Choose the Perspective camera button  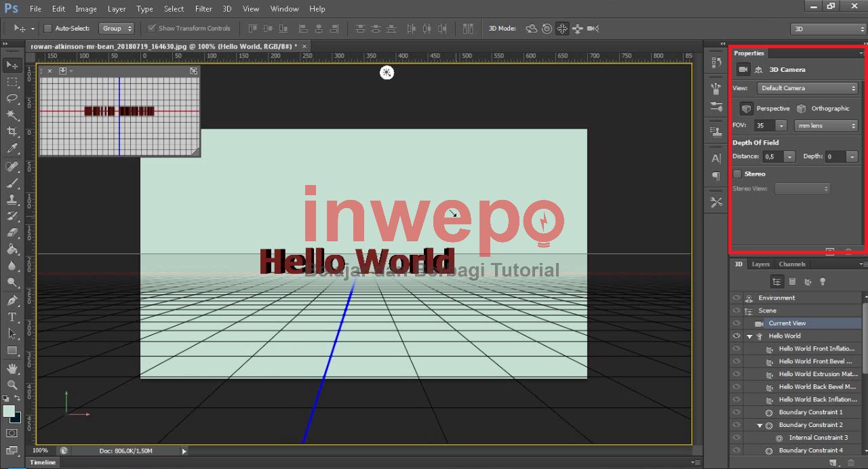(x=747, y=108)
